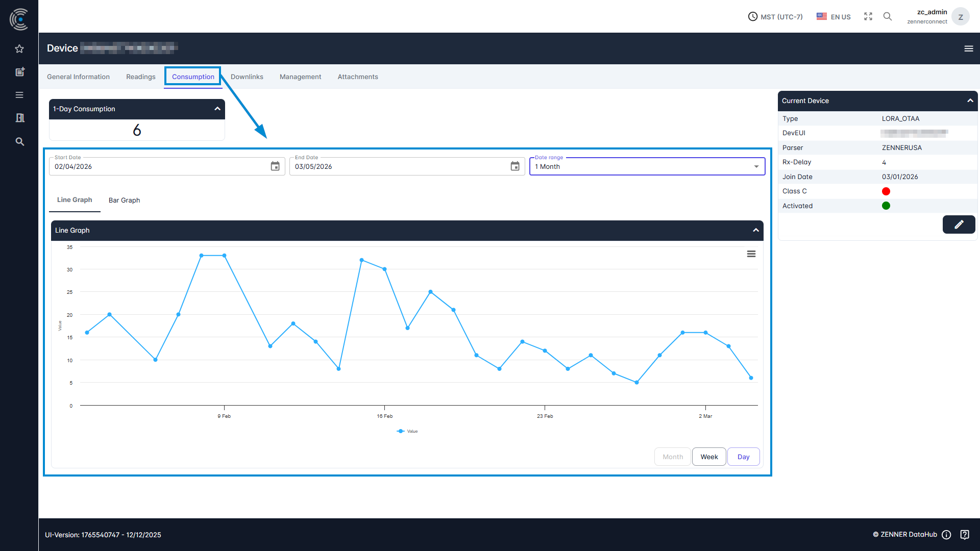Open the sidebar search icon
Image resolution: width=980 pixels, height=551 pixels.
(x=19, y=141)
